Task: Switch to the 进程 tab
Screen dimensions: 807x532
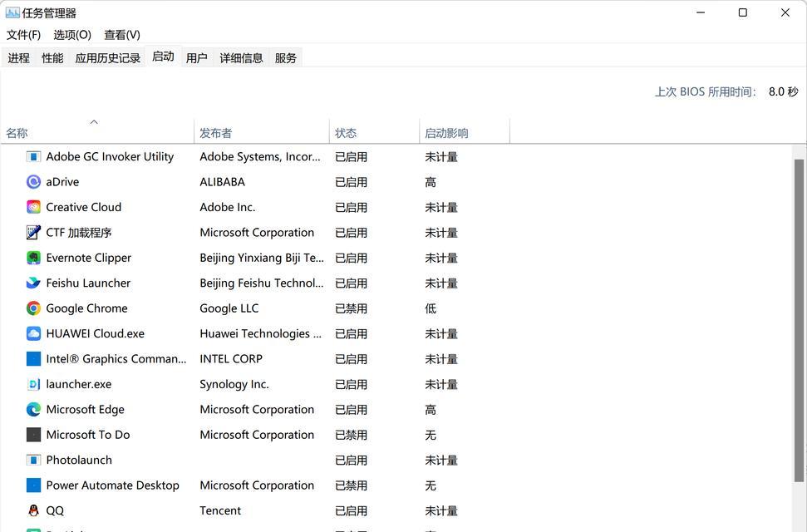Action: (x=18, y=58)
